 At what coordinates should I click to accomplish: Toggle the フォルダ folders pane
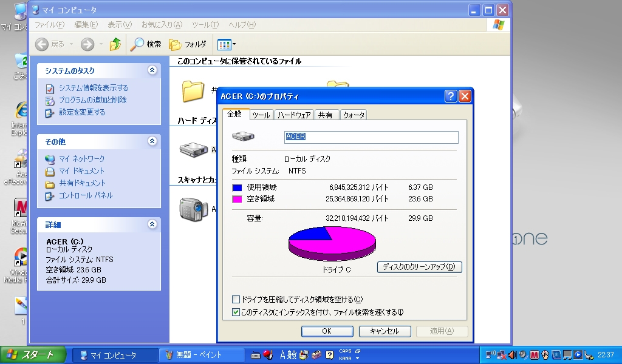coord(188,44)
